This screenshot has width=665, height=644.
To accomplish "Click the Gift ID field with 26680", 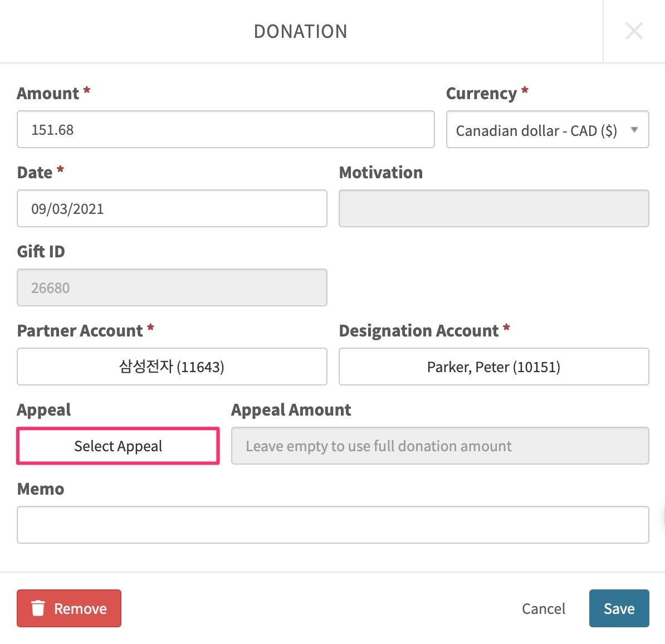I will (x=172, y=287).
